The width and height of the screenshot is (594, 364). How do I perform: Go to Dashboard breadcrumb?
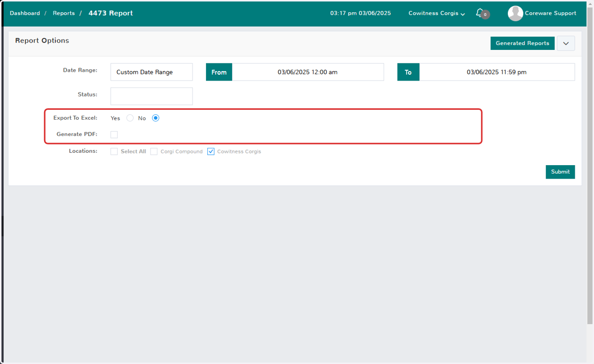(25, 13)
